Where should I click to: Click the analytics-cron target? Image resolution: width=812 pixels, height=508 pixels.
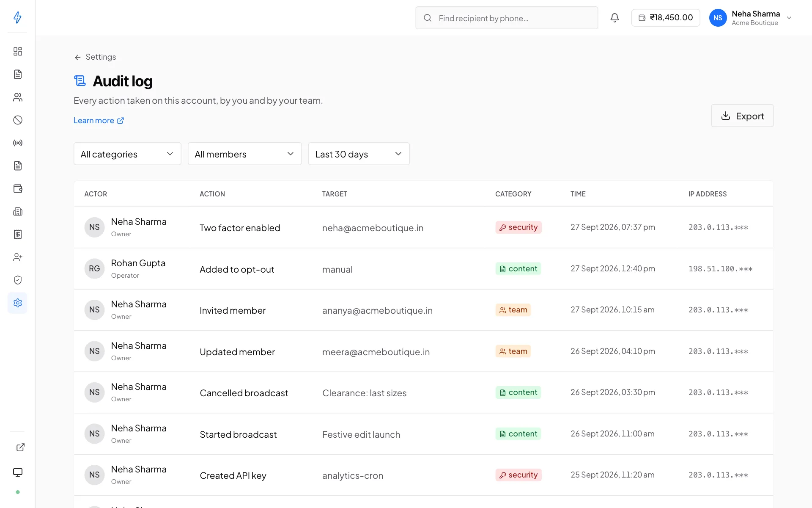coord(353,475)
